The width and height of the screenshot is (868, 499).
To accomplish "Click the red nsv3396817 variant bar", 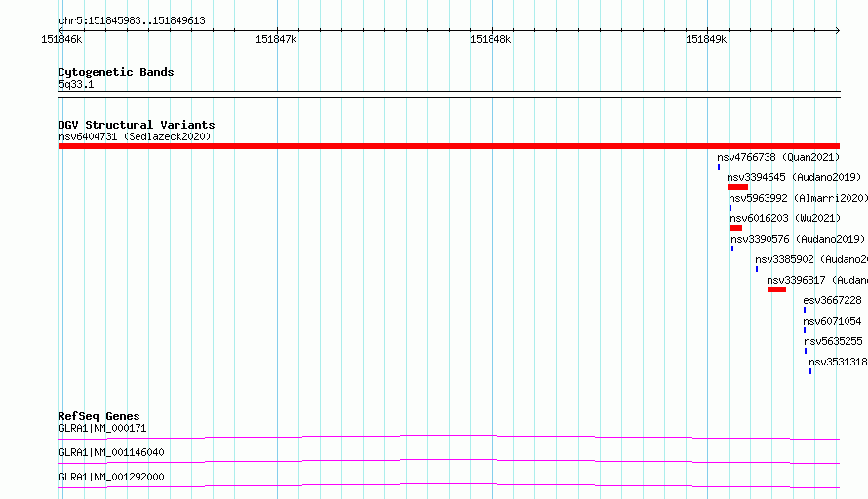I will pyautogui.click(x=776, y=289).
